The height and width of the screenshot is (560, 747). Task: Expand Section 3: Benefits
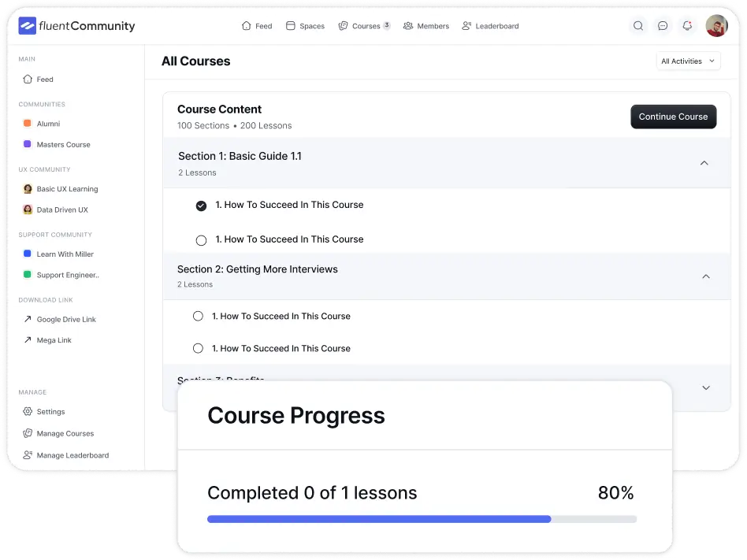(x=705, y=388)
